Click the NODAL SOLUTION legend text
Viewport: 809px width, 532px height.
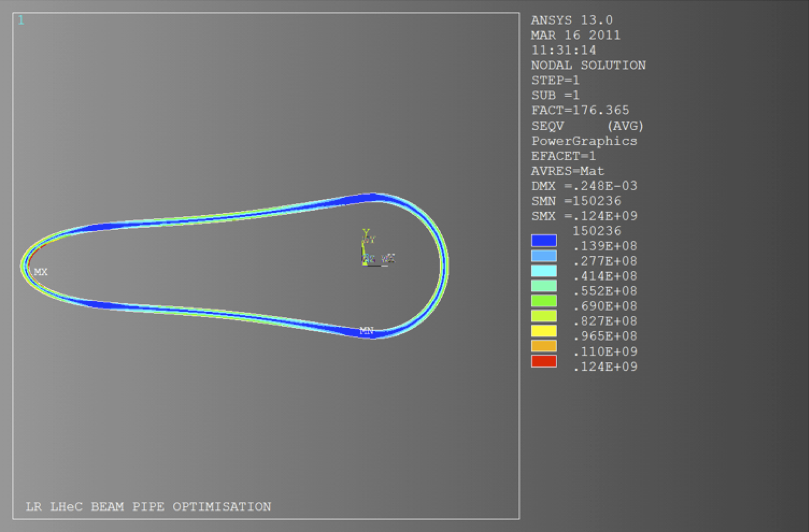click(x=588, y=65)
